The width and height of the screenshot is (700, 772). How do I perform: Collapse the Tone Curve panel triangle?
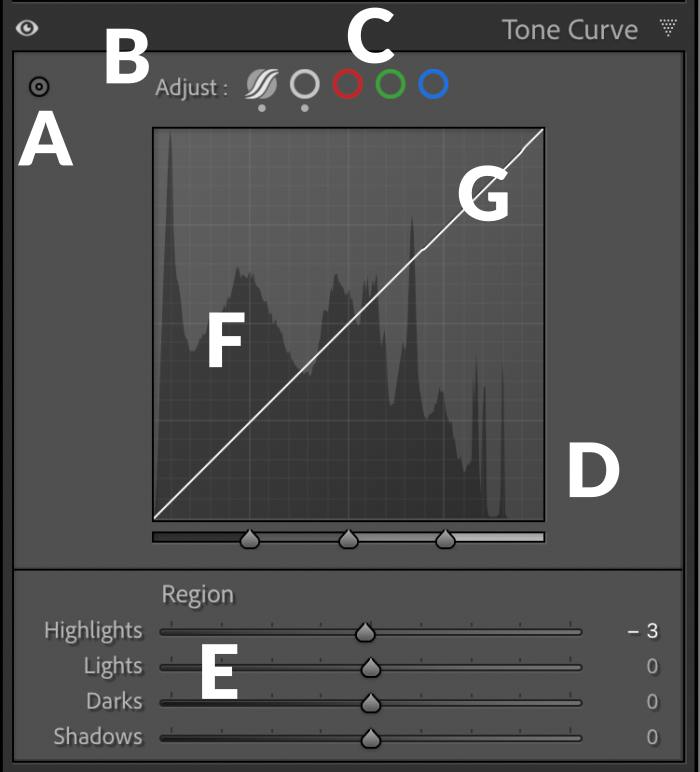point(669,28)
